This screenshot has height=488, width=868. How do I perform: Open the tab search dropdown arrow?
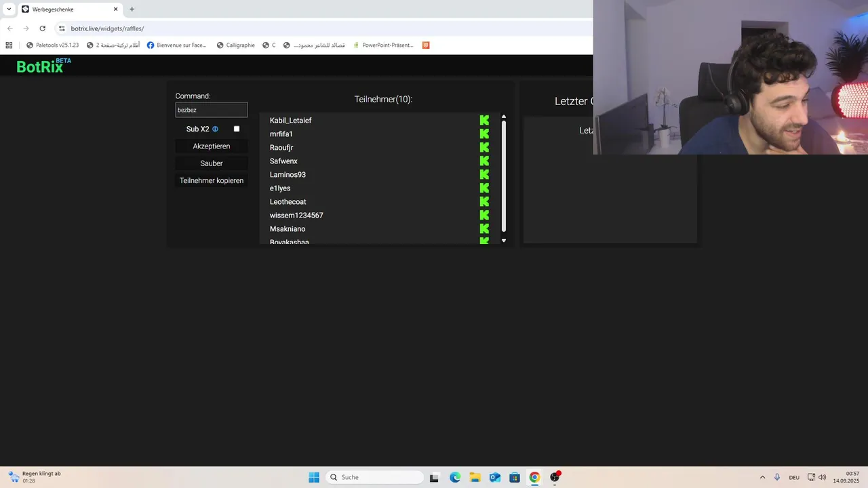(9, 9)
